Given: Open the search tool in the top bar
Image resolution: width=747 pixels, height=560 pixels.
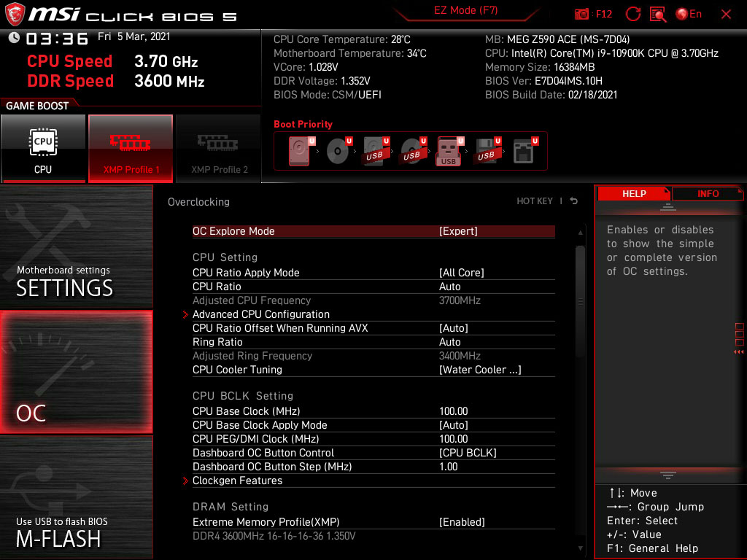Looking at the screenshot, I should (657, 13).
